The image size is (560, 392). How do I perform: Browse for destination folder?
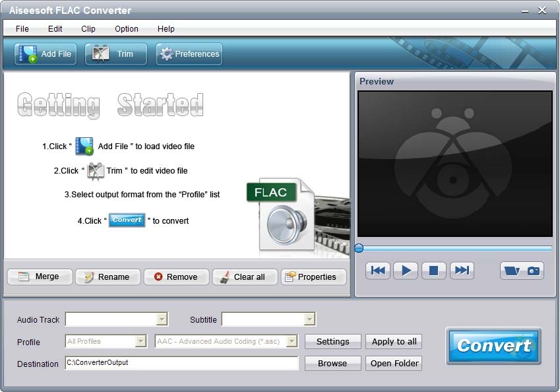click(x=333, y=364)
